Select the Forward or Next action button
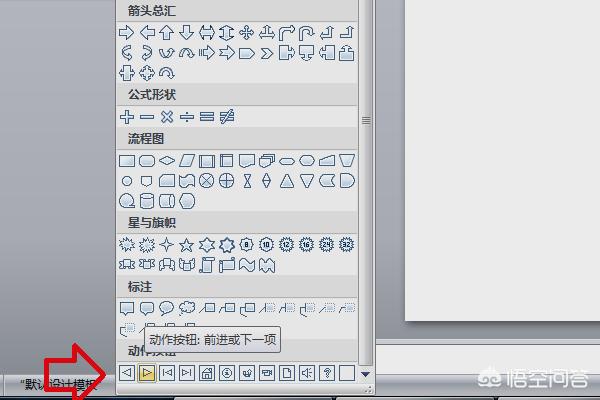The width and height of the screenshot is (600, 400). pyautogui.click(x=147, y=373)
